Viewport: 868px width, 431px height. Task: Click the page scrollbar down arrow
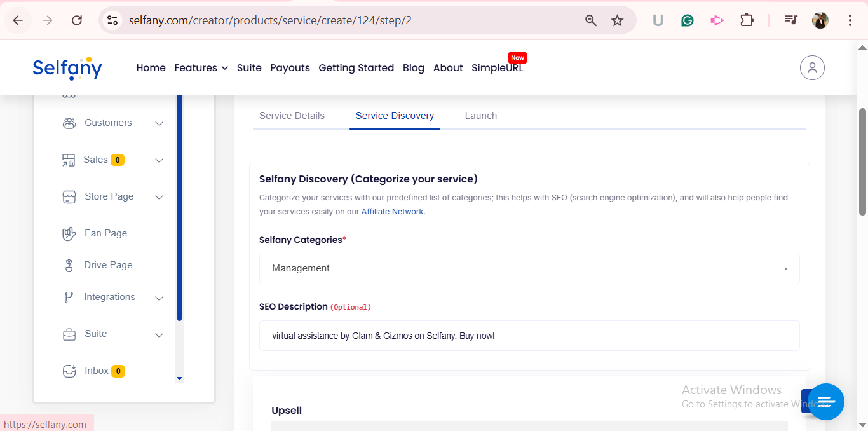862,425
